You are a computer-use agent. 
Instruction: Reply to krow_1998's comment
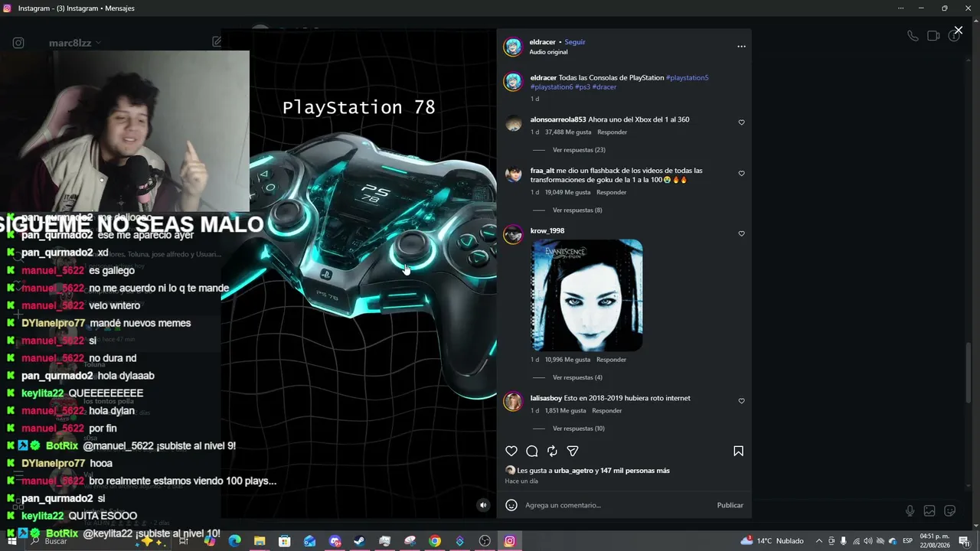pyautogui.click(x=611, y=360)
